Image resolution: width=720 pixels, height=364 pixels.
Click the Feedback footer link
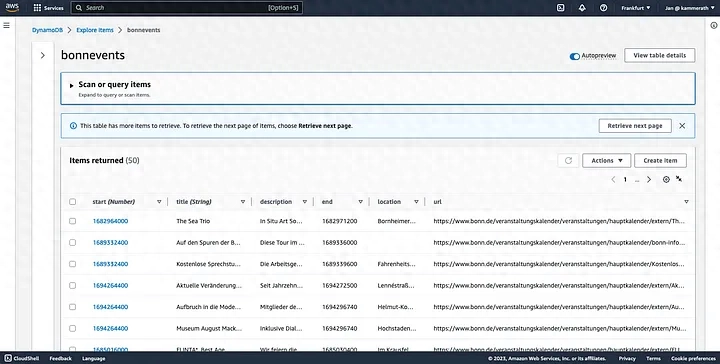[61, 358]
